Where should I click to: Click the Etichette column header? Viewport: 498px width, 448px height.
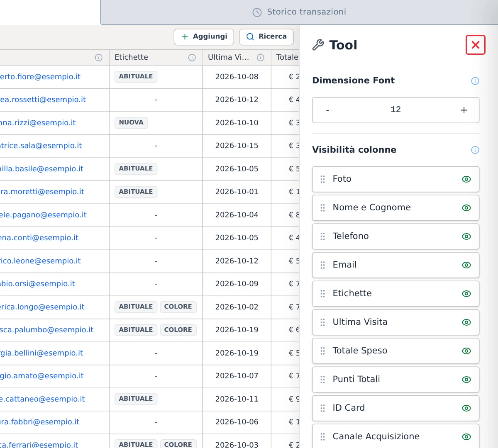point(156,58)
